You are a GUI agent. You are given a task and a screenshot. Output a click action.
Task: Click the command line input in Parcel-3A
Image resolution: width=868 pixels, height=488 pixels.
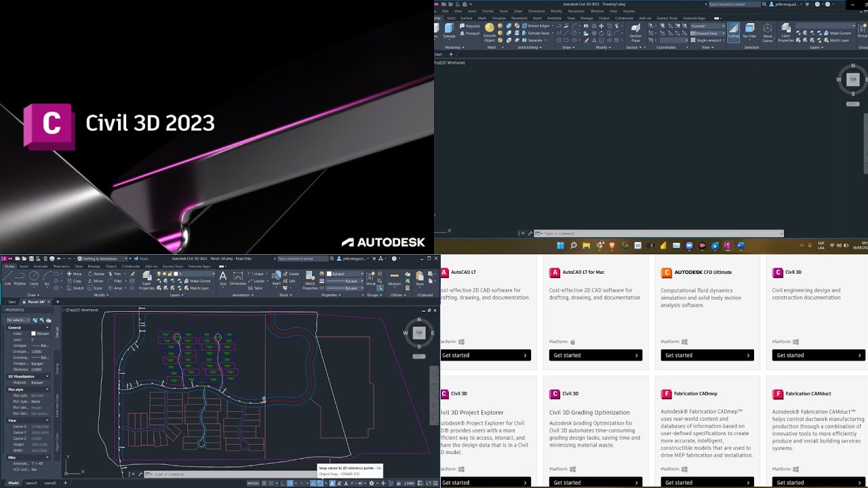231,474
